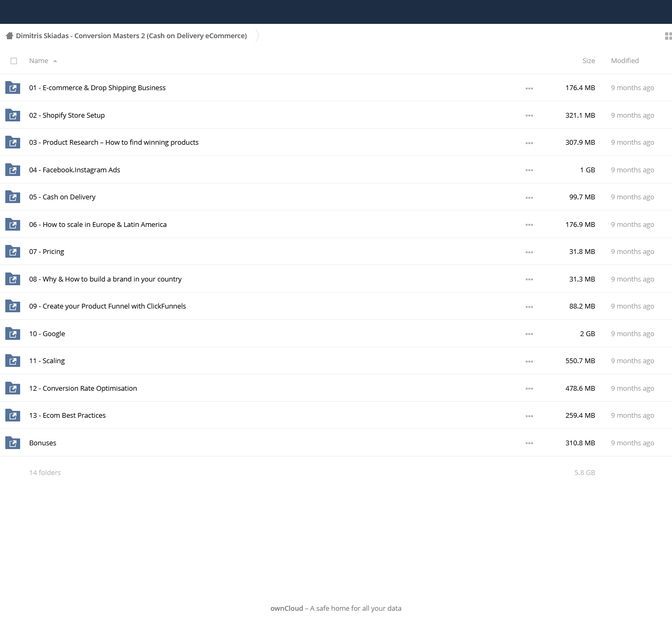
Task: Open folder 01 - E-commerce & Drop Shipping Business
Action: pyautogui.click(x=97, y=88)
